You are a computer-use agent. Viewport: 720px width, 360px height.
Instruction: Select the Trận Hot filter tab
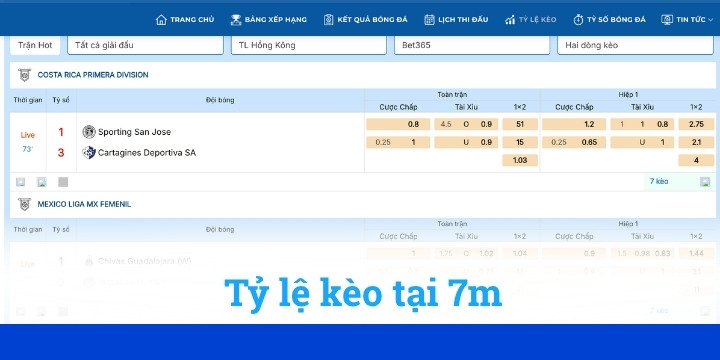pos(35,45)
